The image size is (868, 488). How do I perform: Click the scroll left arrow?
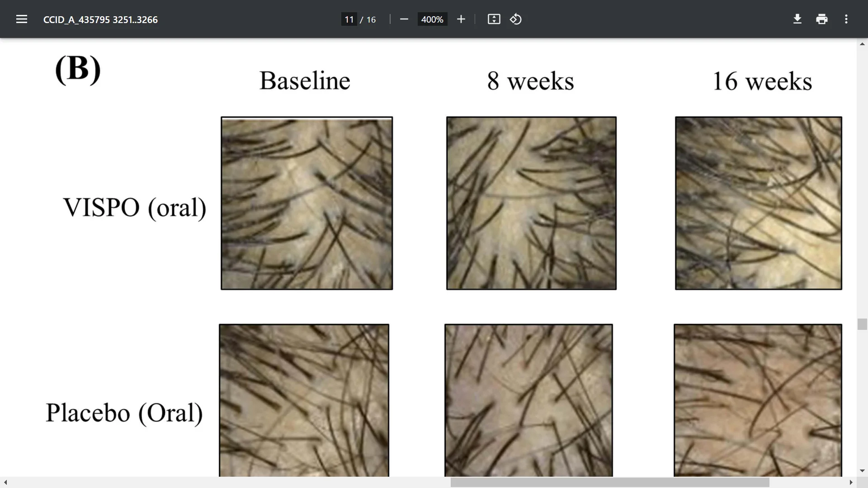click(x=5, y=482)
